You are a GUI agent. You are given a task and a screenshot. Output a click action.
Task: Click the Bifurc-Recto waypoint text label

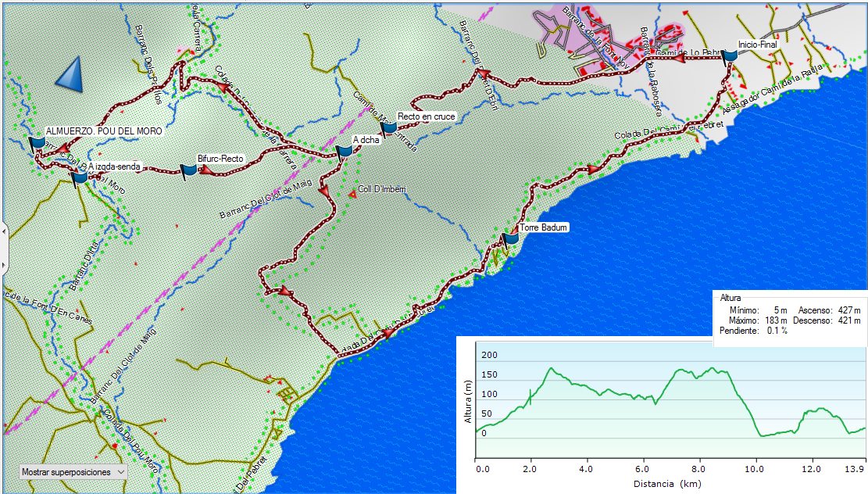click(221, 159)
